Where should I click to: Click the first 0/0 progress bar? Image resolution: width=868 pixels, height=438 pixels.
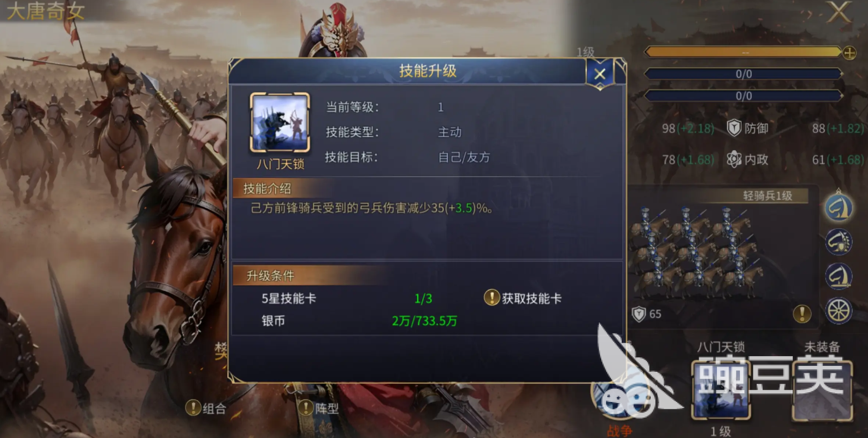pyautogui.click(x=743, y=74)
